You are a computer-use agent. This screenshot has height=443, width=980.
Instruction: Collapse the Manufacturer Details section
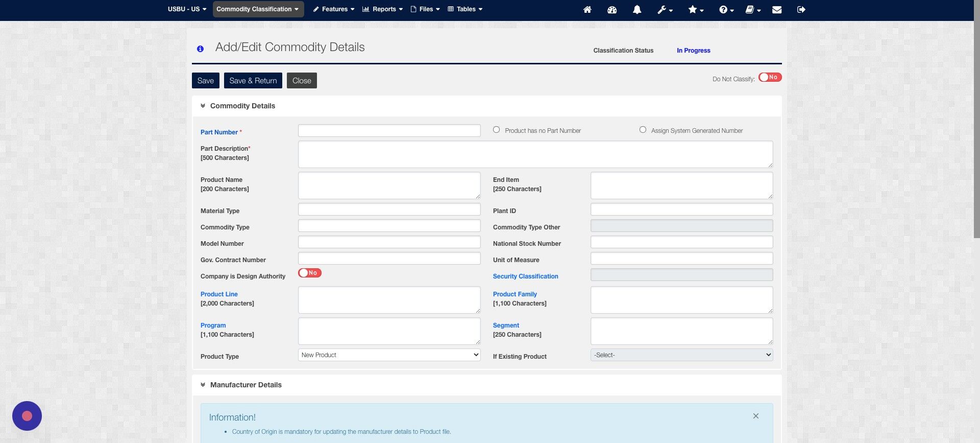tap(203, 385)
